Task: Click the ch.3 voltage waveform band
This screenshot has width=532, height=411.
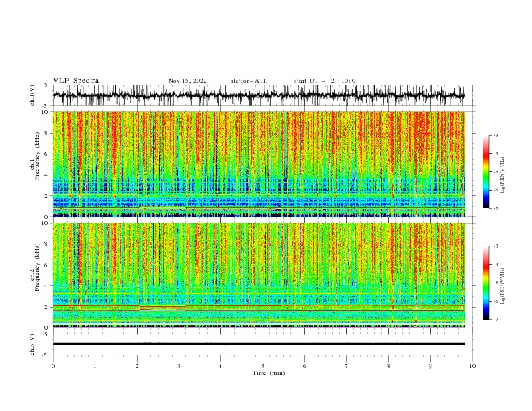Action: click(x=259, y=344)
